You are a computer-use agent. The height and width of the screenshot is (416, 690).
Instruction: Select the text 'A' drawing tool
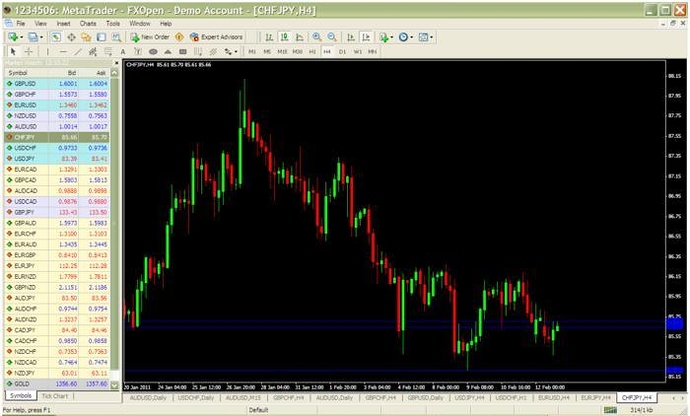click(123, 52)
